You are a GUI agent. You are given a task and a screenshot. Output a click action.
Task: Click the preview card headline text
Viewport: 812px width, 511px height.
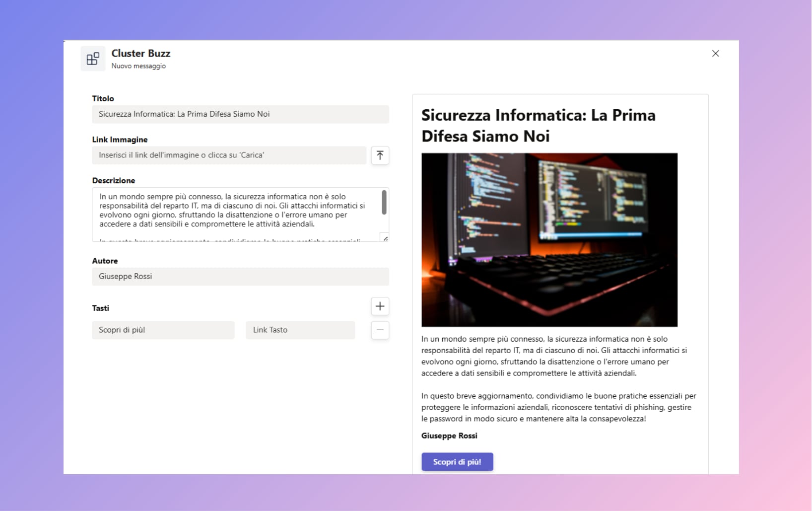pyautogui.click(x=538, y=126)
